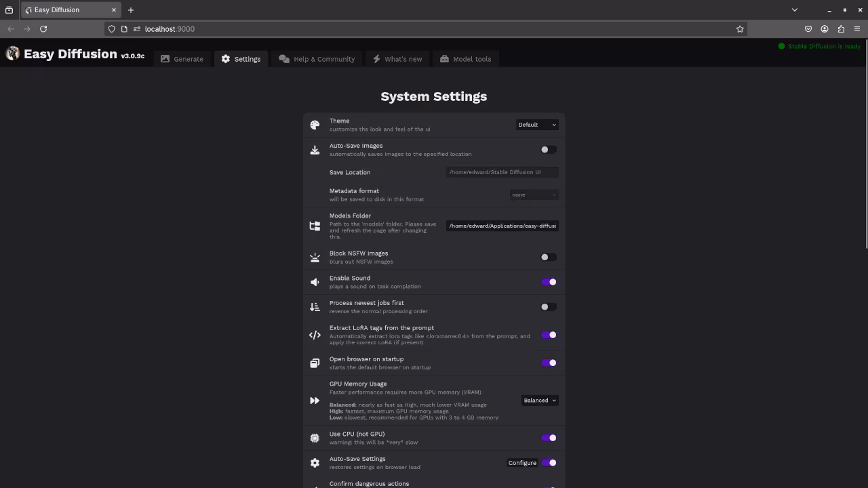Image resolution: width=868 pixels, height=488 pixels.
Task: Close the Easy Diffusion browser tab
Action: tap(114, 9)
